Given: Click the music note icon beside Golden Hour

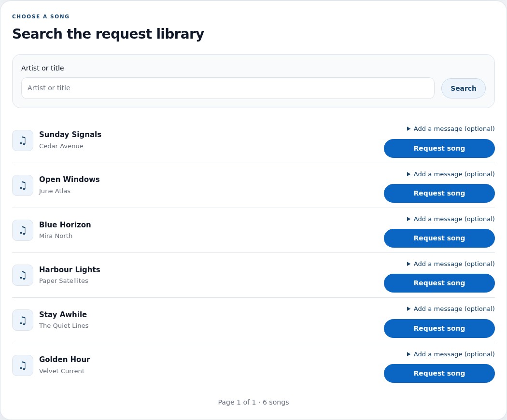Looking at the screenshot, I should [x=23, y=365].
